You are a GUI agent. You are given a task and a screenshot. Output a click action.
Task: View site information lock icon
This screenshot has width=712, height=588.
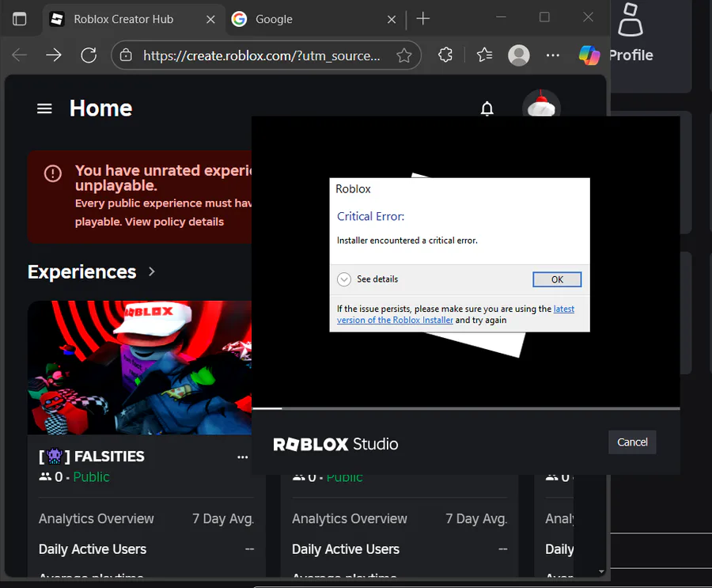click(126, 55)
